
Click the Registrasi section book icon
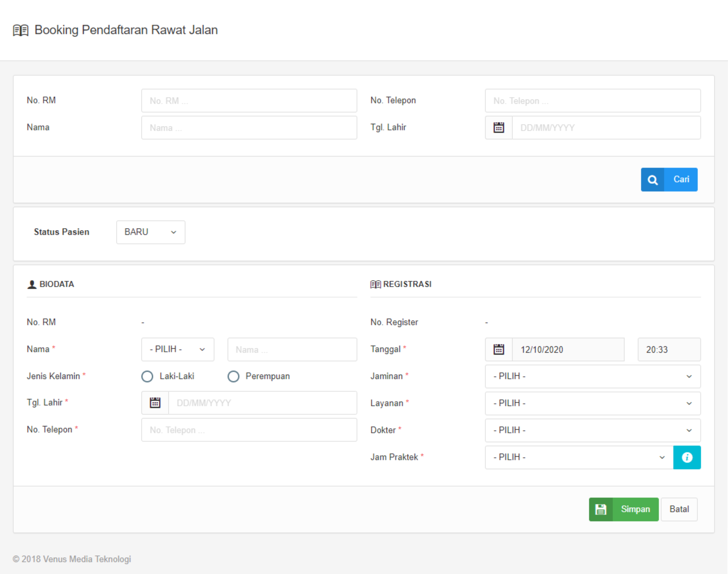click(375, 284)
